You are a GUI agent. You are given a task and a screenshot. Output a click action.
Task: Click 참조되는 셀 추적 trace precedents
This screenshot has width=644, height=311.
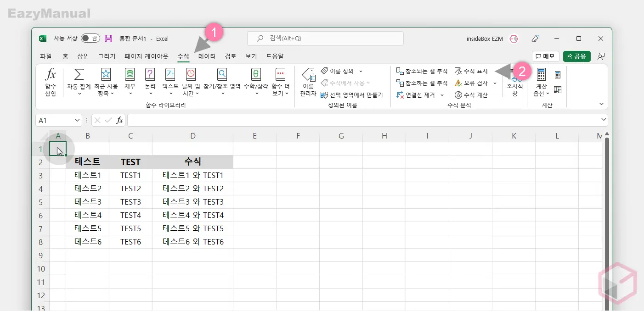(x=422, y=71)
